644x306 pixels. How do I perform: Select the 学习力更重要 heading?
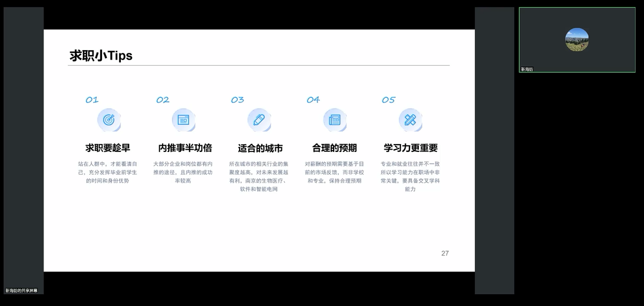coord(411,148)
